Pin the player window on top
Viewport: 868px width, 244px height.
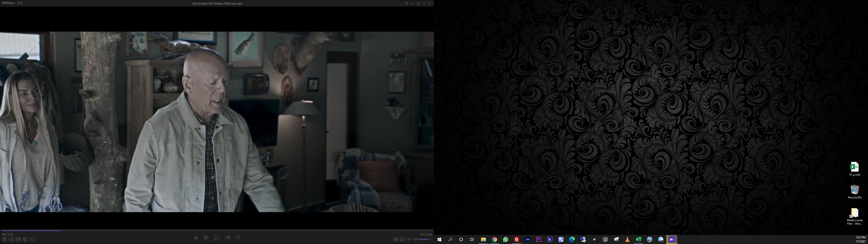[406, 3]
